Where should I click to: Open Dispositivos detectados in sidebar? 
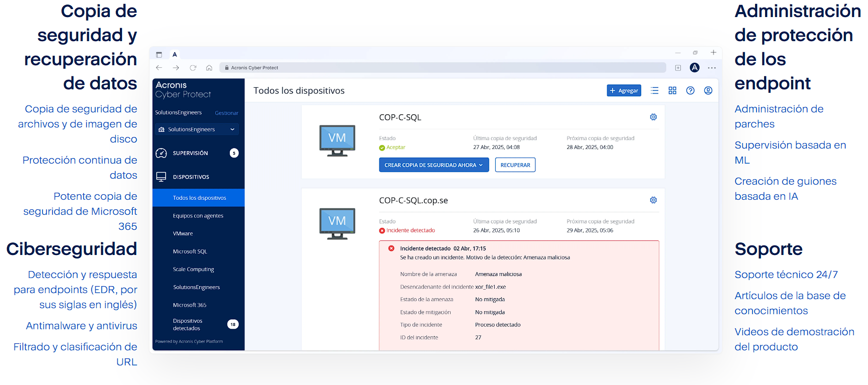click(x=188, y=324)
